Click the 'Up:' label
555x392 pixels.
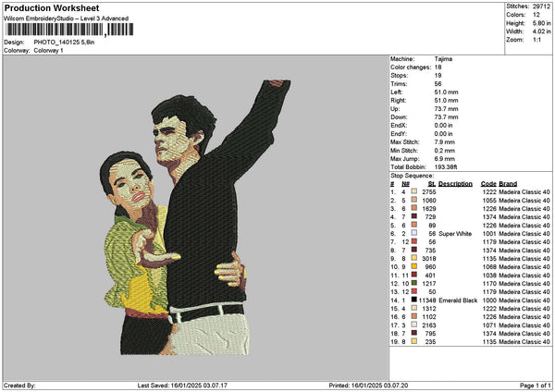(x=395, y=109)
